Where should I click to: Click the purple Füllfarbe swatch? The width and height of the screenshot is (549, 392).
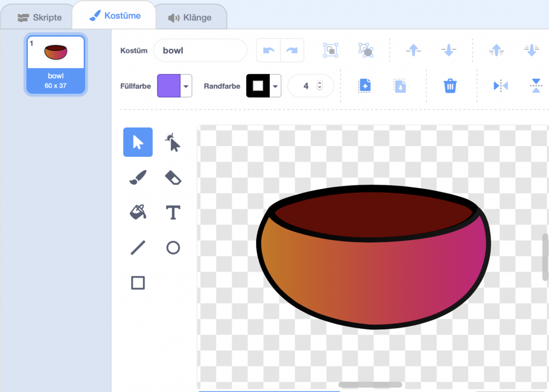[169, 86]
